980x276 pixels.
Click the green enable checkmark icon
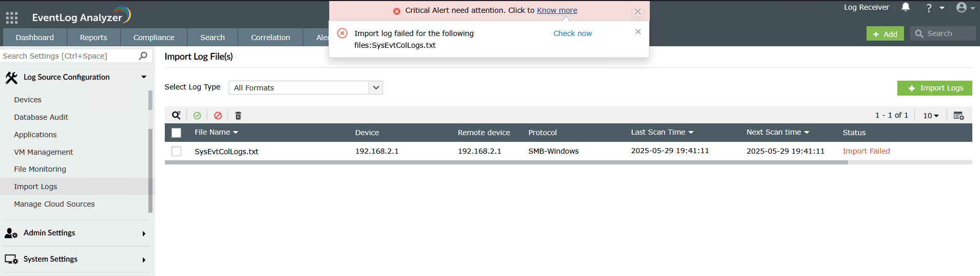[197, 116]
